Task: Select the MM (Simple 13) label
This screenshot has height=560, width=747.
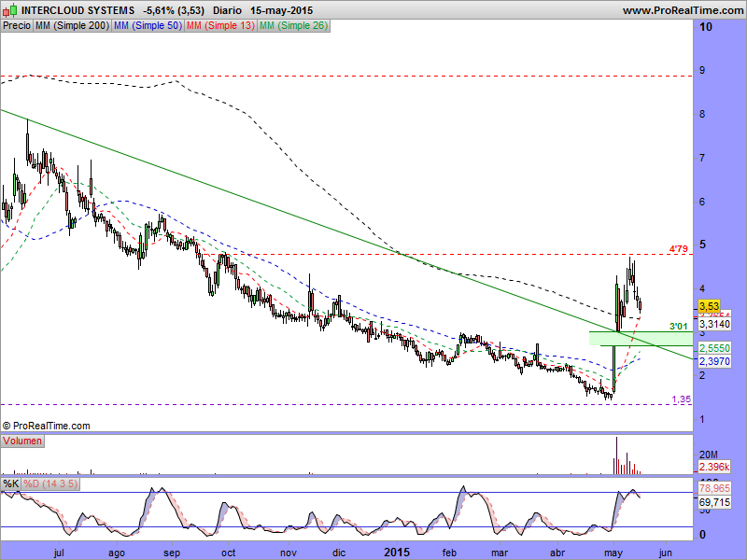Action: 220,26
